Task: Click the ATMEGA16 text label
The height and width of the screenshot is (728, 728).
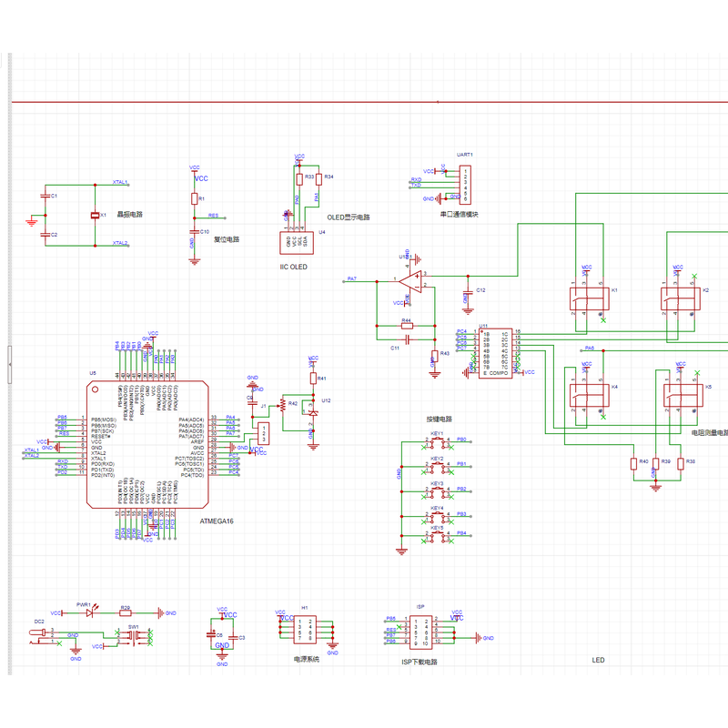Action: [217, 521]
